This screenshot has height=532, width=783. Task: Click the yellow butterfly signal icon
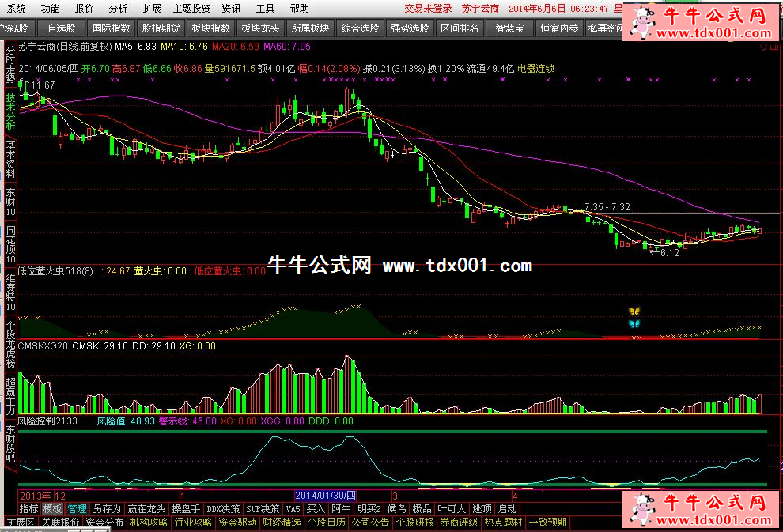coord(634,311)
